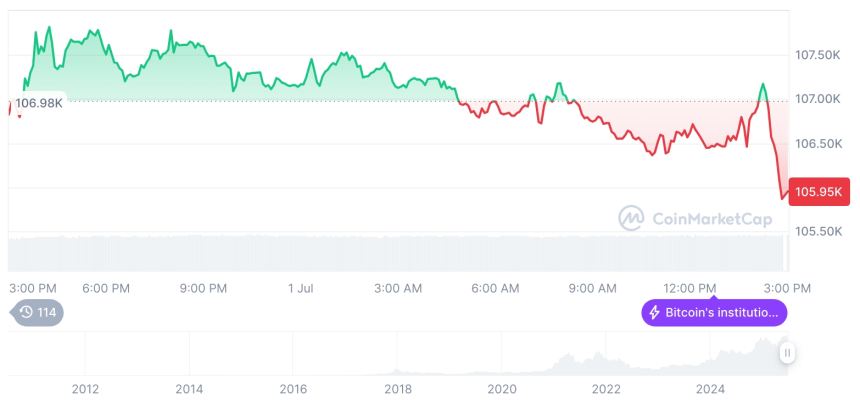Click the 106.50K price axis label
This screenshot has height=401, width=860.
click(818, 143)
